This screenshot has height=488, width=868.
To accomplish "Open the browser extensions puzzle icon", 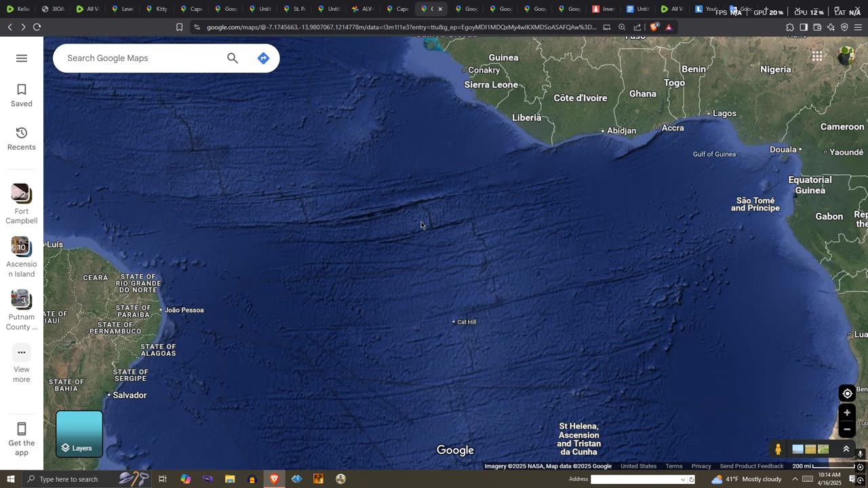I will pyautogui.click(x=790, y=27).
